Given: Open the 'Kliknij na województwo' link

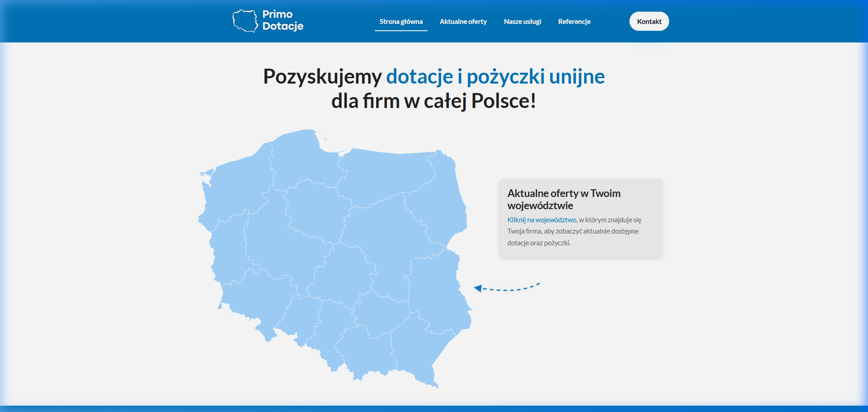Looking at the screenshot, I should coord(542,220).
